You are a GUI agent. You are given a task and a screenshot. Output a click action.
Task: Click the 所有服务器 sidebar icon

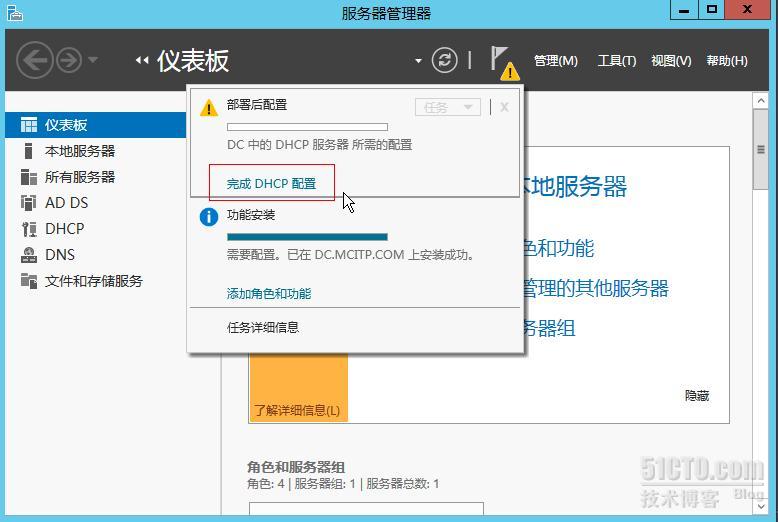[29, 177]
